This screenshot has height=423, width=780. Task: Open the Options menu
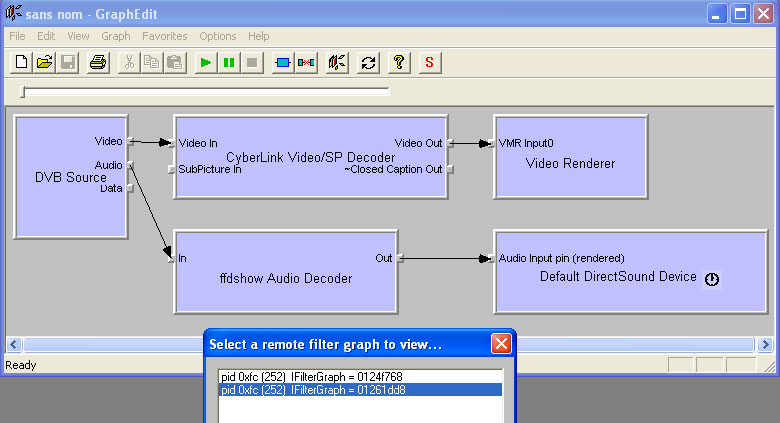click(x=218, y=36)
